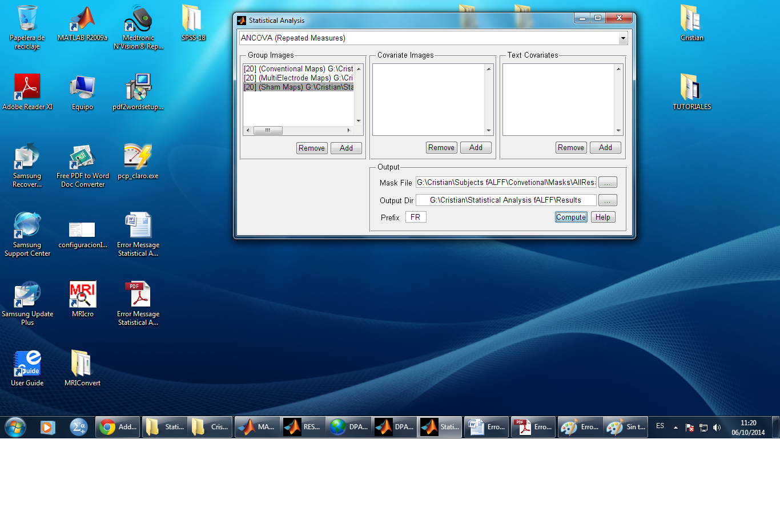Launch the MRIcro desktop shortcut
The width and height of the screenshot is (780, 532).
(x=83, y=300)
